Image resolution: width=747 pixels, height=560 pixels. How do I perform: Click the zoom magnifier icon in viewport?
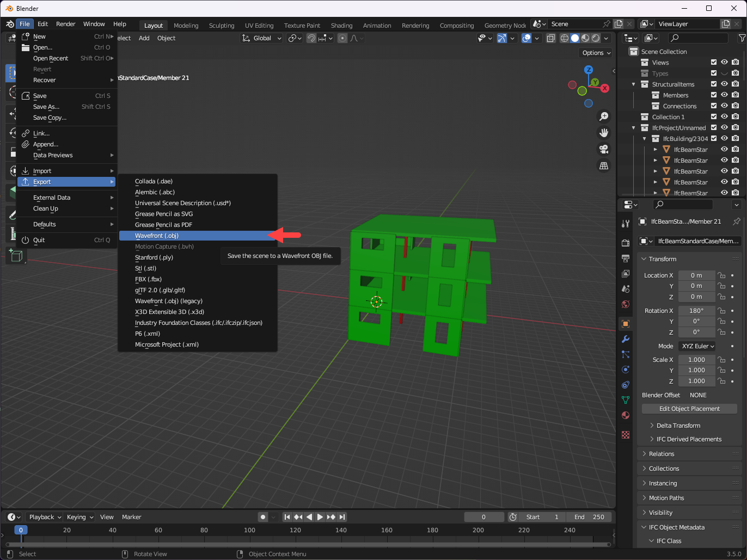click(x=604, y=116)
